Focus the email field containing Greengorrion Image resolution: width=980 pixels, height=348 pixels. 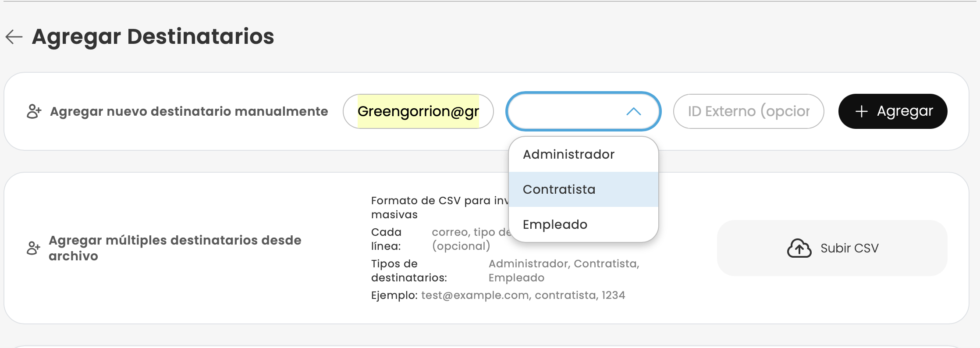coord(418,111)
